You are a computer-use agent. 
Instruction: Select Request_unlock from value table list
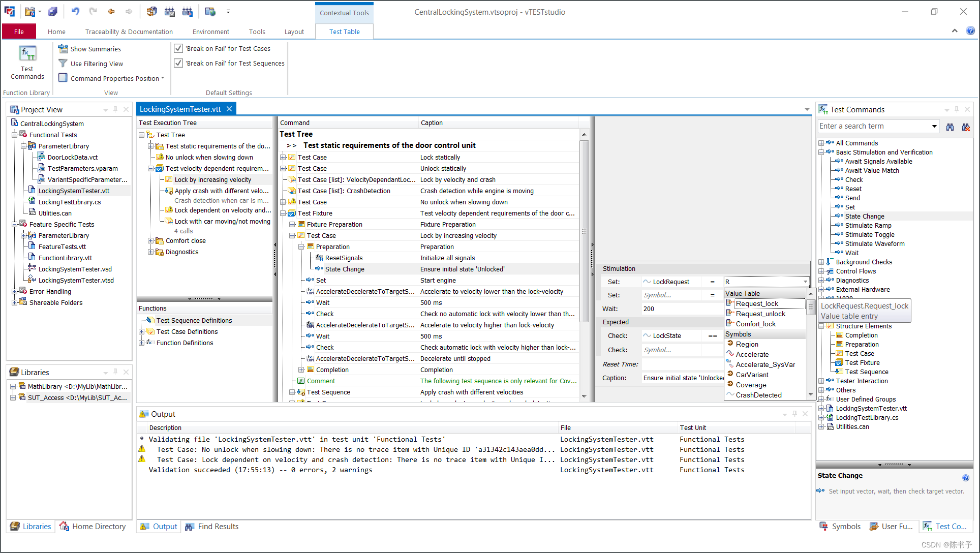[x=760, y=314]
